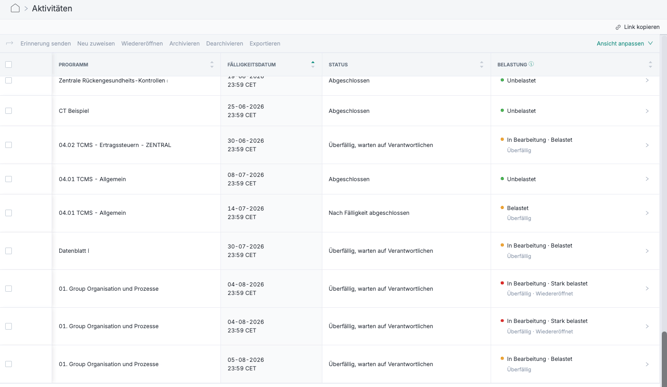Choose Neu zuweisen action

[96, 43]
